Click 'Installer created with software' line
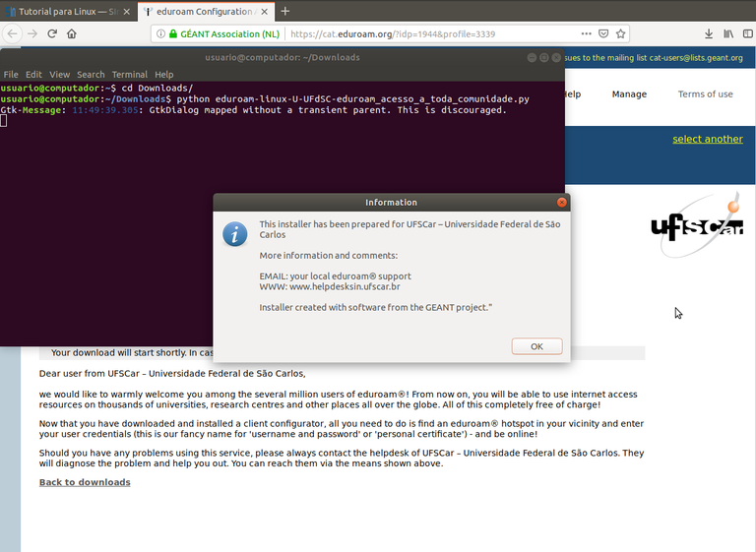 click(376, 308)
